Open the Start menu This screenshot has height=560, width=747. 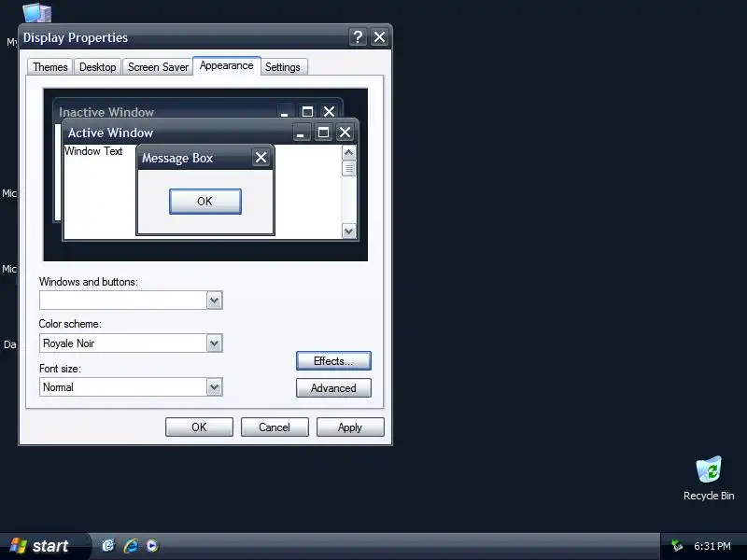click(44, 546)
